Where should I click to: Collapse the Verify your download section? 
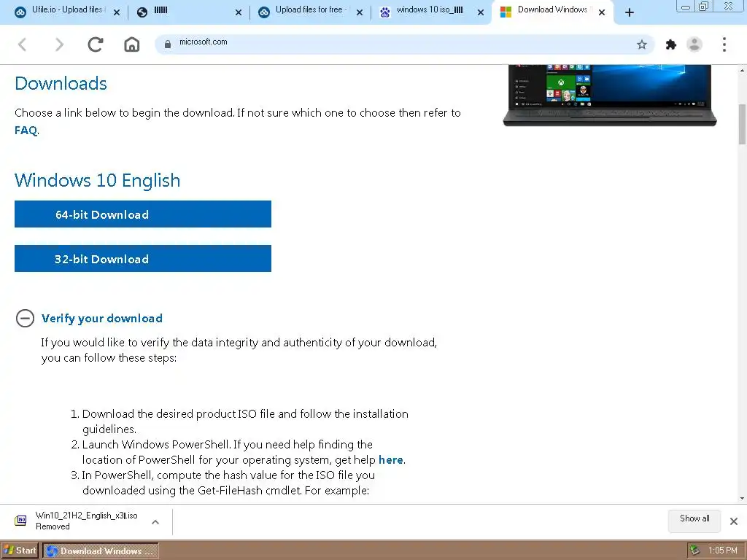25,318
